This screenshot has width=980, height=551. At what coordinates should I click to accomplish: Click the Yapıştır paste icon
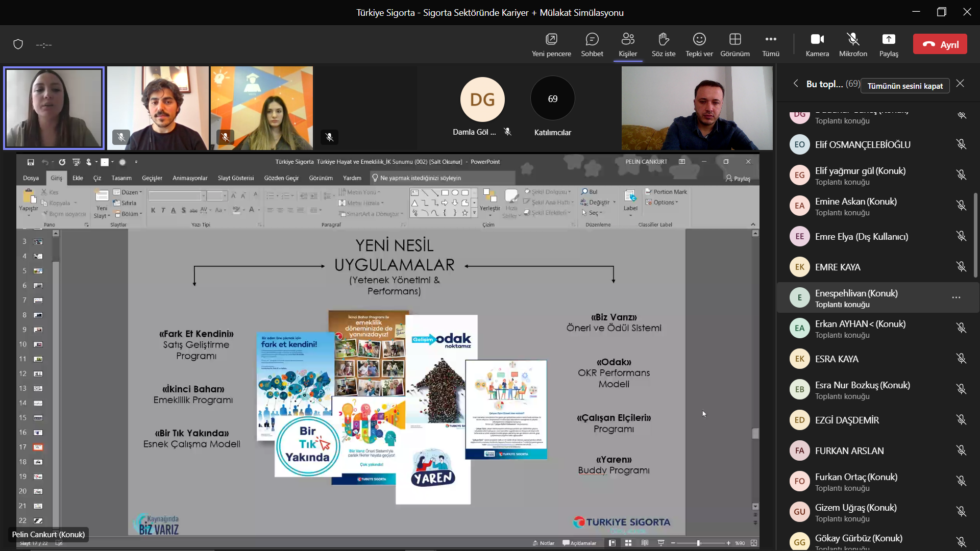click(x=29, y=196)
